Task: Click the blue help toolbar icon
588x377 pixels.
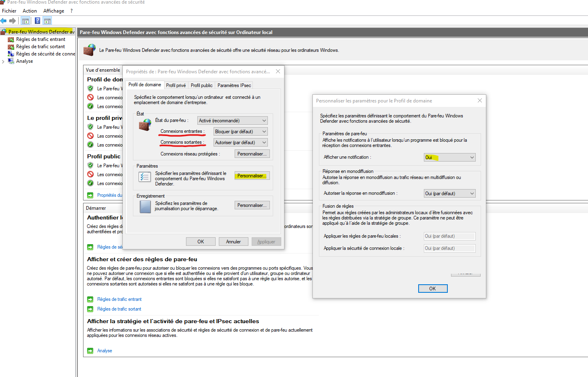Action: 37,21
